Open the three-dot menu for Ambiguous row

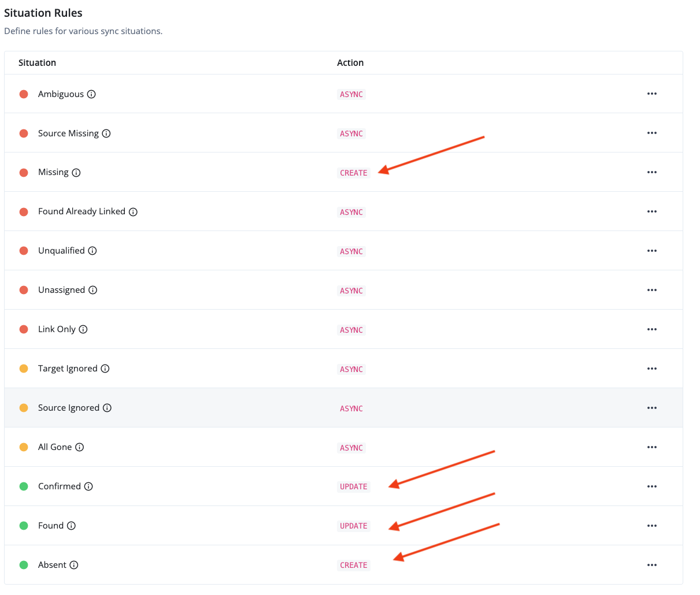652,94
